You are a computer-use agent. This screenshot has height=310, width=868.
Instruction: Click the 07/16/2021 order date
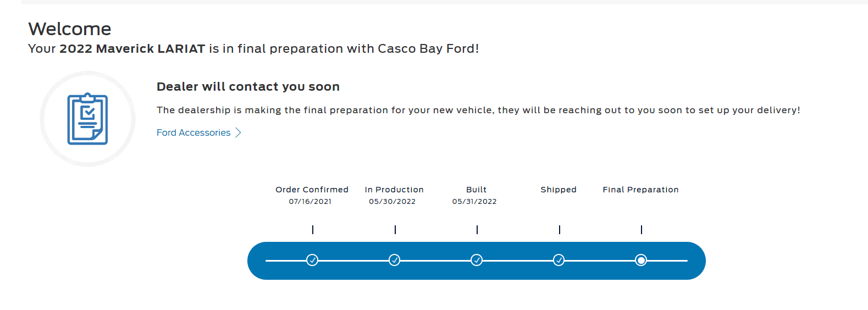(311, 202)
